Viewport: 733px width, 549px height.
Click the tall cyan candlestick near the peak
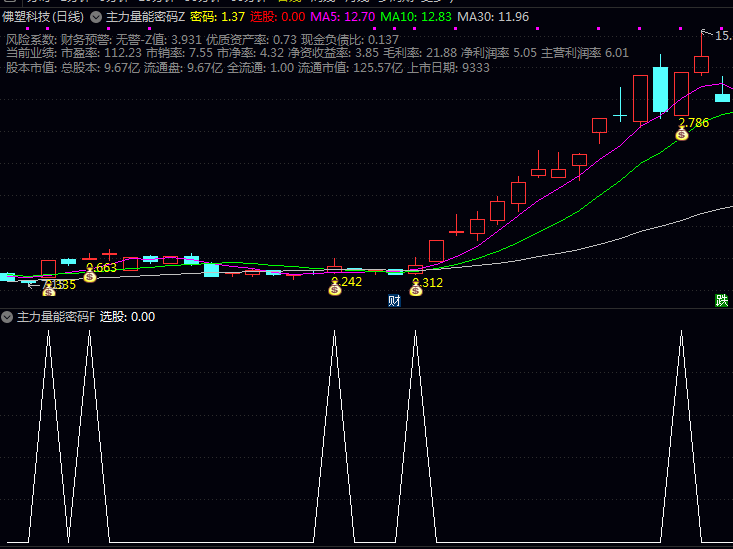[659, 89]
